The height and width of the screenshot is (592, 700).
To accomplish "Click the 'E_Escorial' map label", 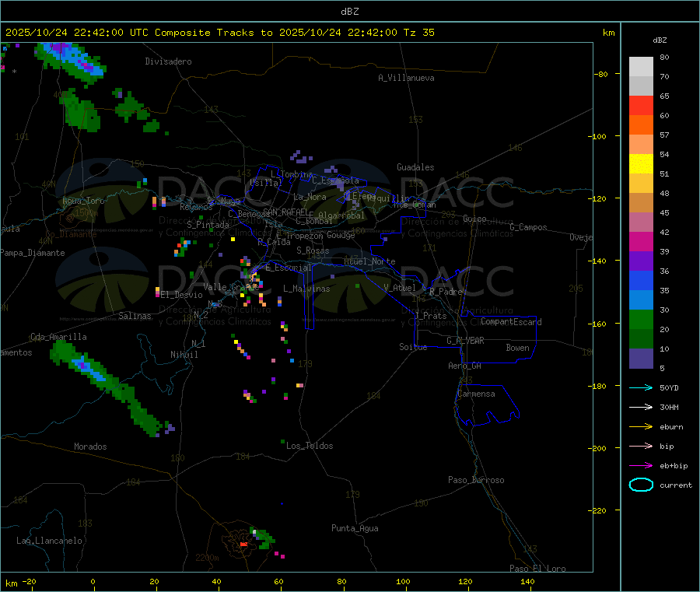I will coord(289,268).
